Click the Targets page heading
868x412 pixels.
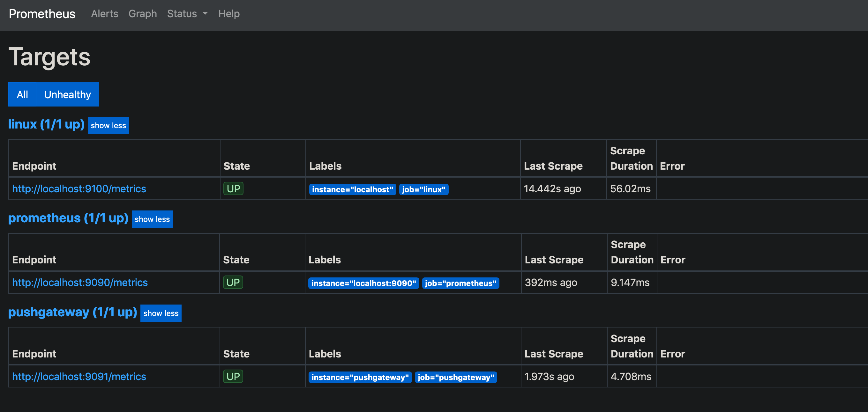click(49, 56)
